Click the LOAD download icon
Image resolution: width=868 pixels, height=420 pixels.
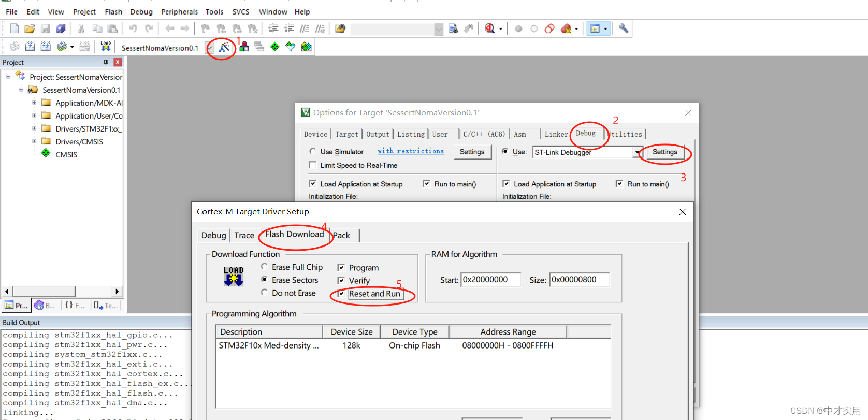pyautogui.click(x=106, y=47)
